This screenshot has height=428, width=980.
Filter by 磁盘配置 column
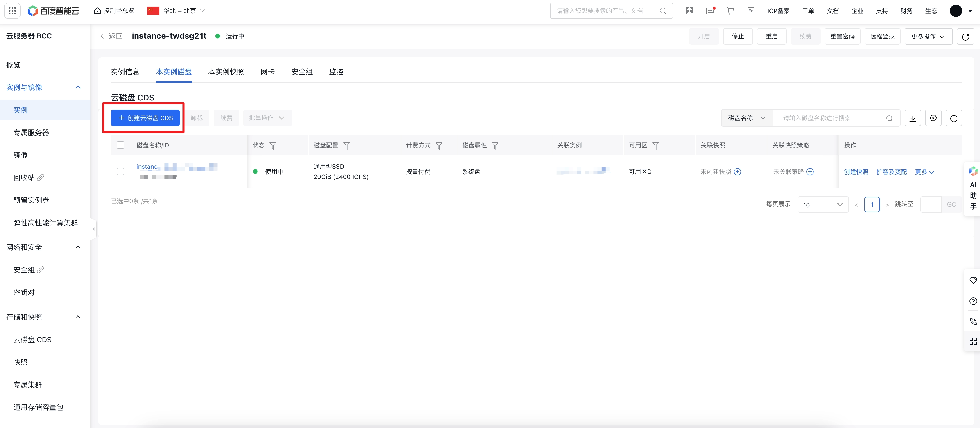tap(347, 146)
